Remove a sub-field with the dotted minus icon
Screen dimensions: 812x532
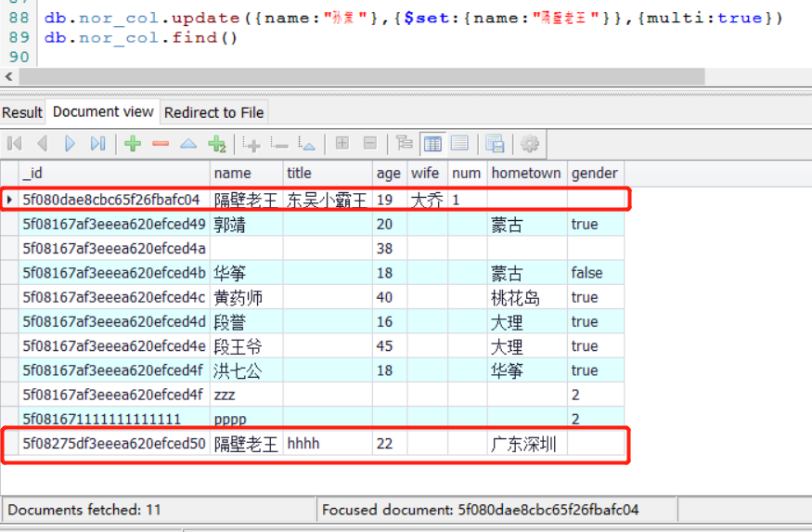pyautogui.click(x=279, y=144)
